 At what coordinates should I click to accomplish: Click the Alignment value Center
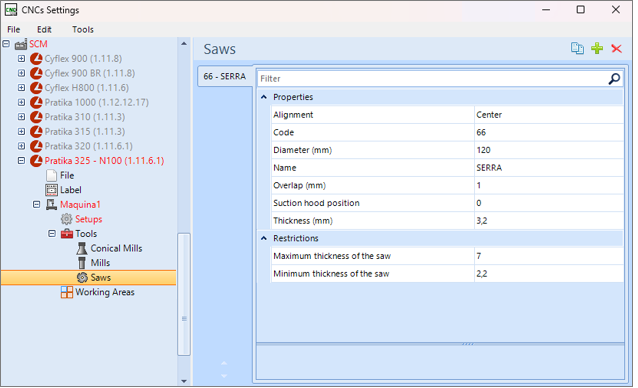click(x=548, y=115)
